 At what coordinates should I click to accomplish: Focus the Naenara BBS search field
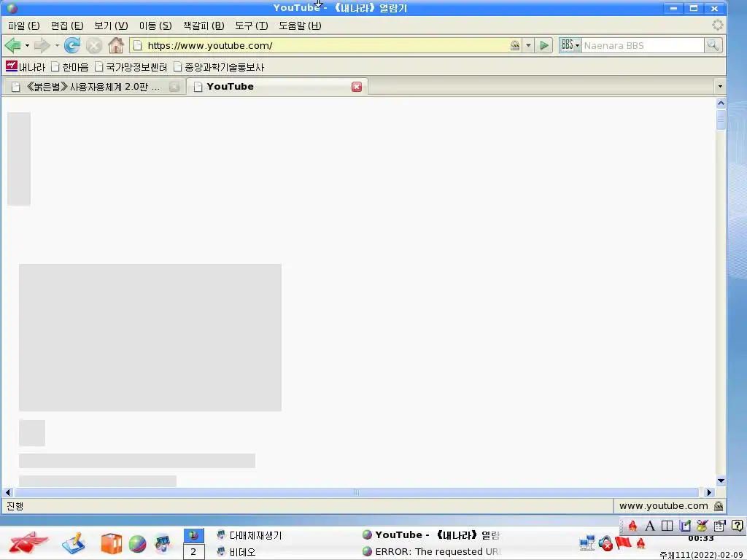643,45
